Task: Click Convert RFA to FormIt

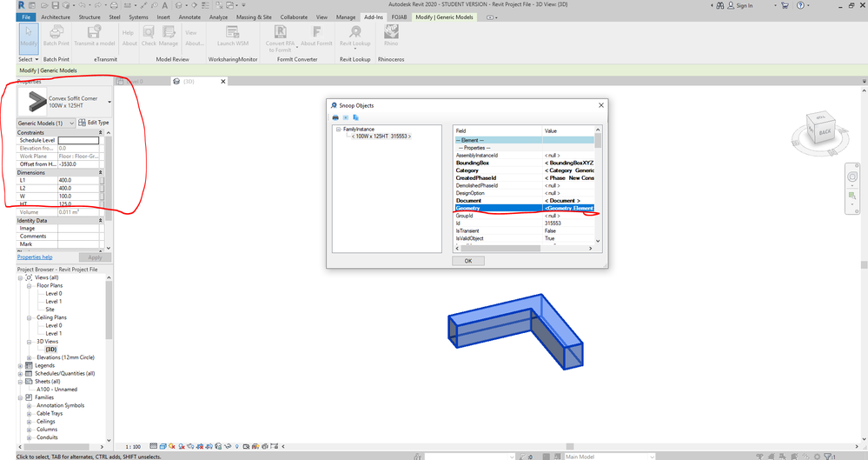Action: pyautogui.click(x=280, y=39)
